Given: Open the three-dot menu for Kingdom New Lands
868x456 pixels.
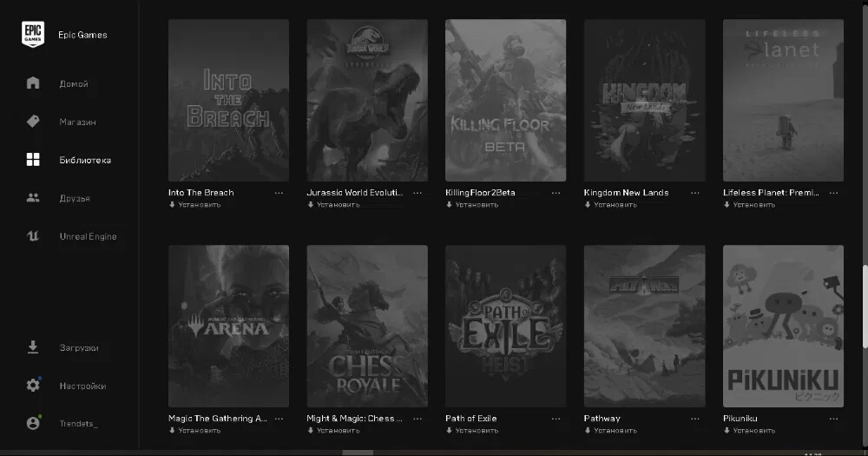Looking at the screenshot, I should [694, 193].
